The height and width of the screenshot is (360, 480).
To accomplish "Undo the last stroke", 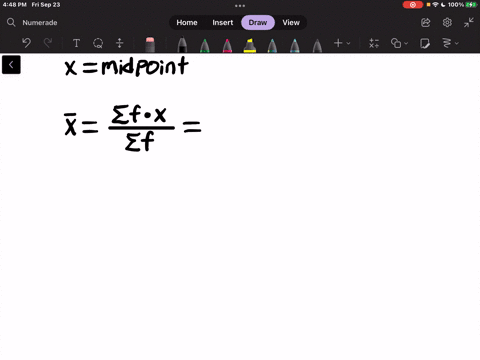I will tap(26, 43).
